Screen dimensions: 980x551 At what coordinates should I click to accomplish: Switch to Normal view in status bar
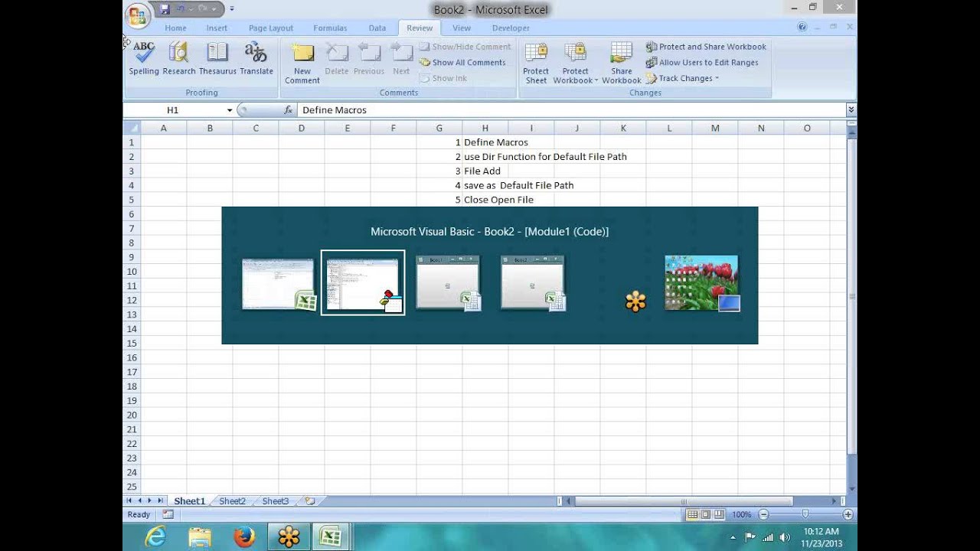[692, 515]
